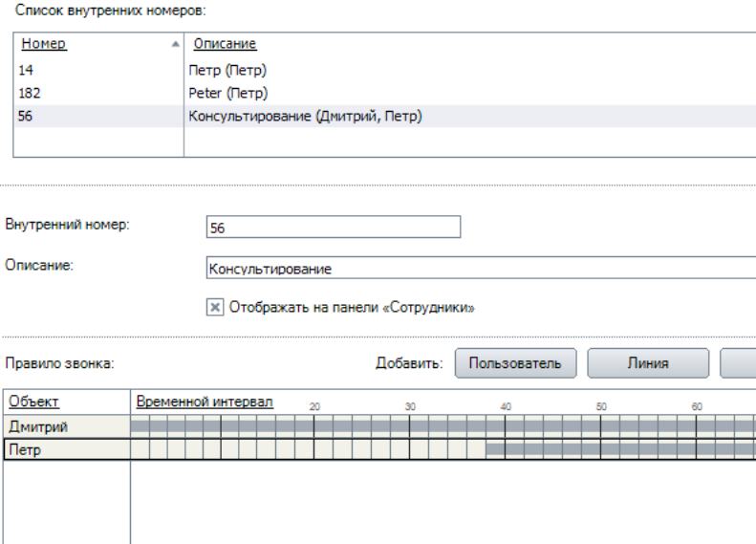Click the Временной интервал column header
The image size is (756, 544).
point(205,402)
